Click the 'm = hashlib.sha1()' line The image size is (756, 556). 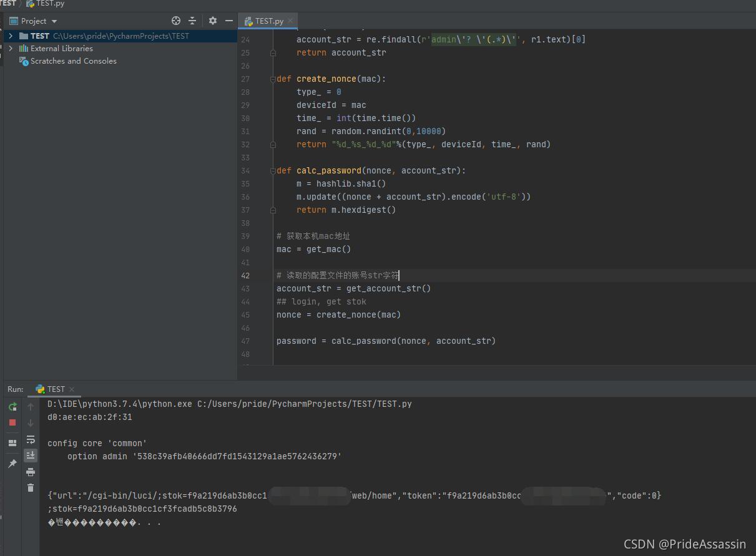pyautogui.click(x=341, y=183)
